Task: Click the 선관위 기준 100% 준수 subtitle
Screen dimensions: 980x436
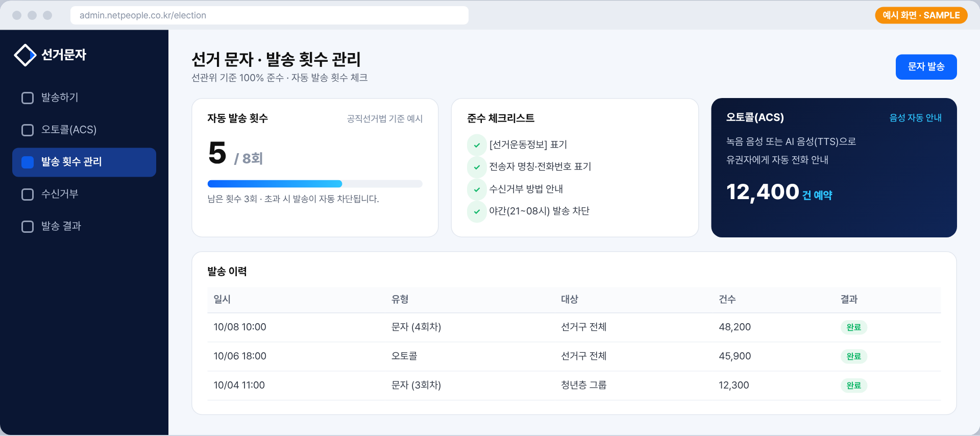Action: pyautogui.click(x=280, y=78)
